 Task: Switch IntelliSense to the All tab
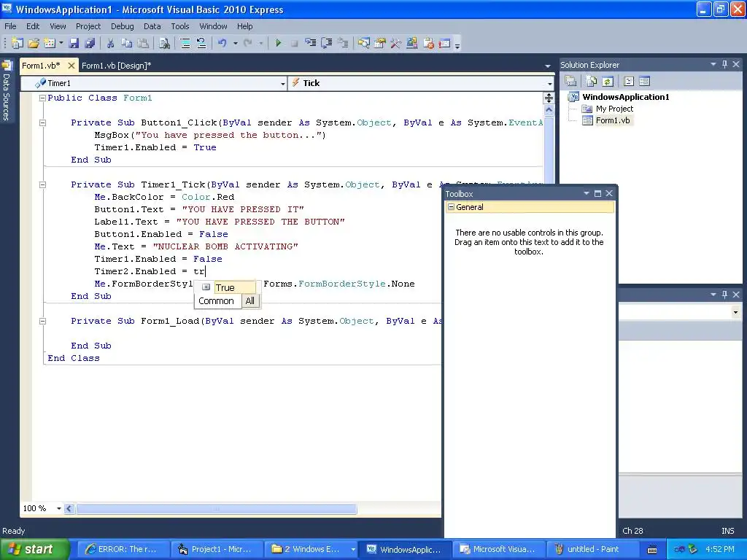pos(249,301)
